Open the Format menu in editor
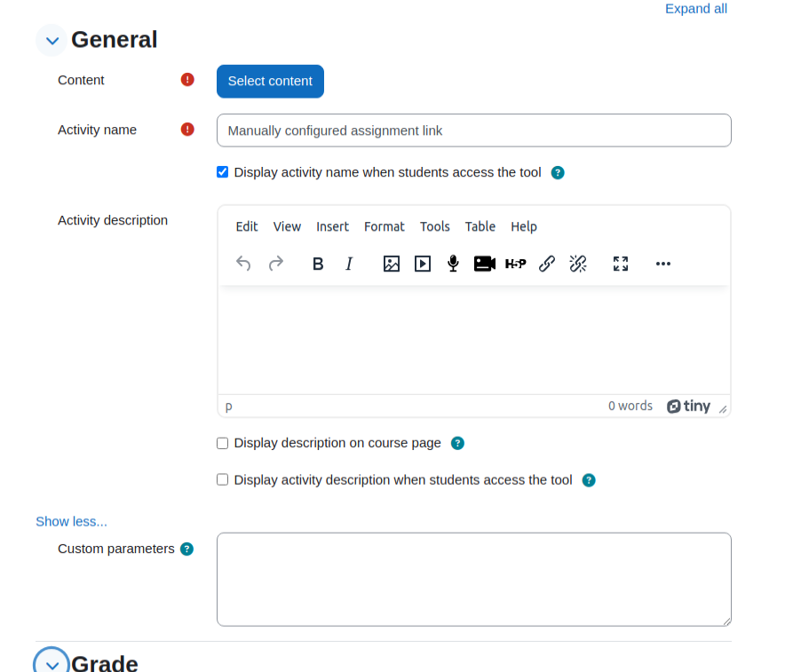This screenshot has width=785, height=672. (384, 226)
